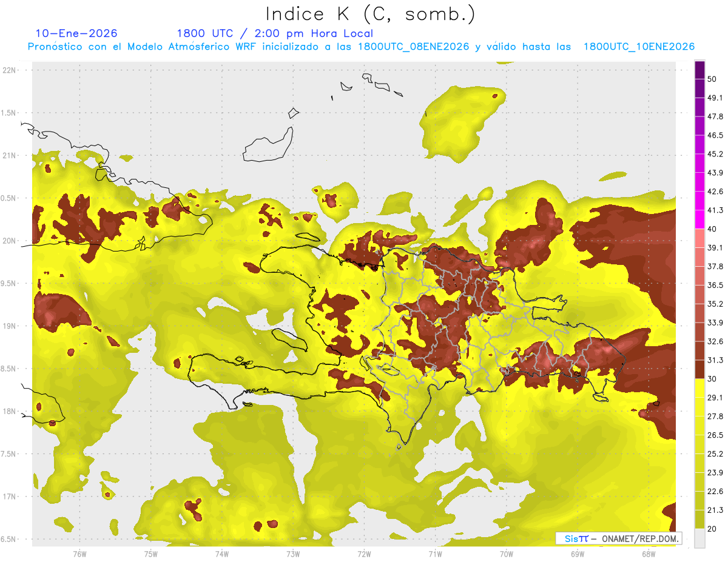The image size is (728, 562).
Task: Click the magenta 41.3 legend color band
Action: click(699, 219)
